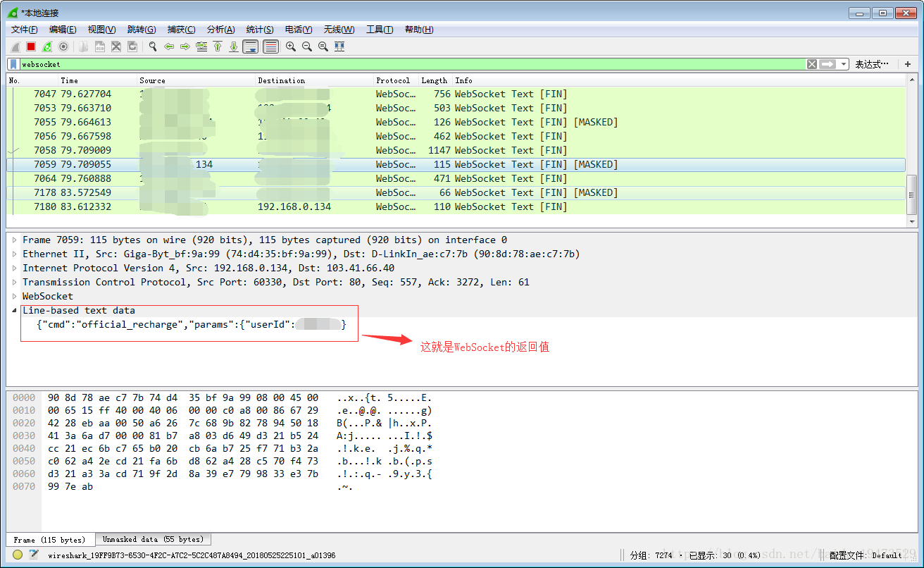The image size is (924, 568).
Task: Open the filter history dropdown arrow
Action: click(843, 64)
